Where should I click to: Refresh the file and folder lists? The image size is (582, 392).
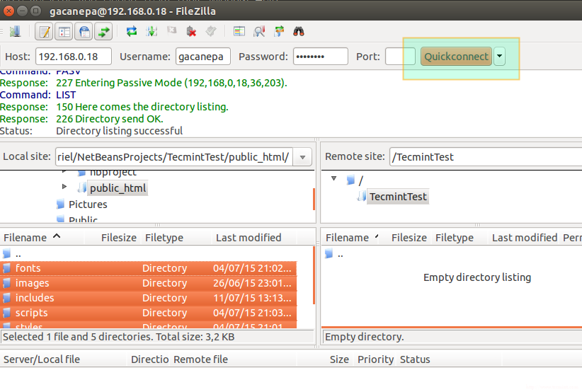[x=132, y=31]
